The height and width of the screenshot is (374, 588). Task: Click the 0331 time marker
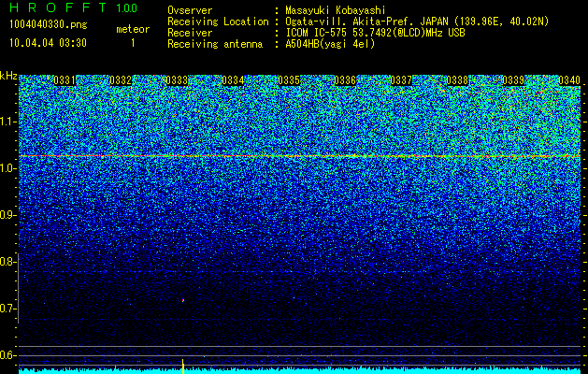[65, 80]
